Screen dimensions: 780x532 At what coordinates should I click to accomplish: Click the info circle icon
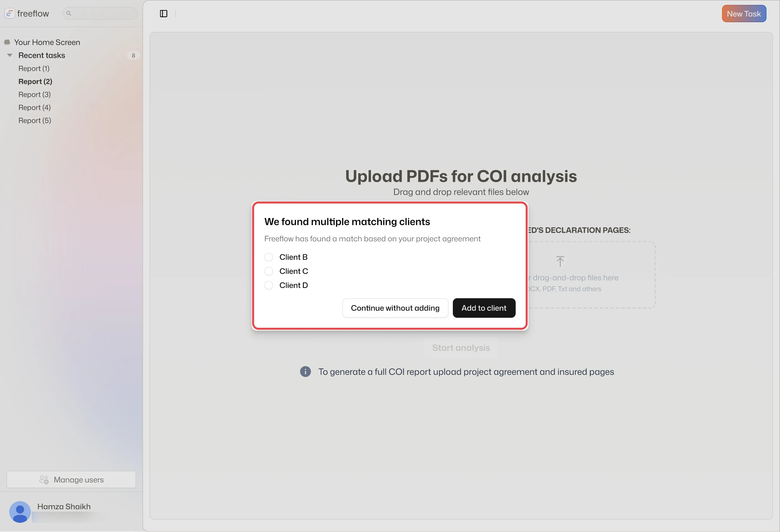(x=305, y=372)
